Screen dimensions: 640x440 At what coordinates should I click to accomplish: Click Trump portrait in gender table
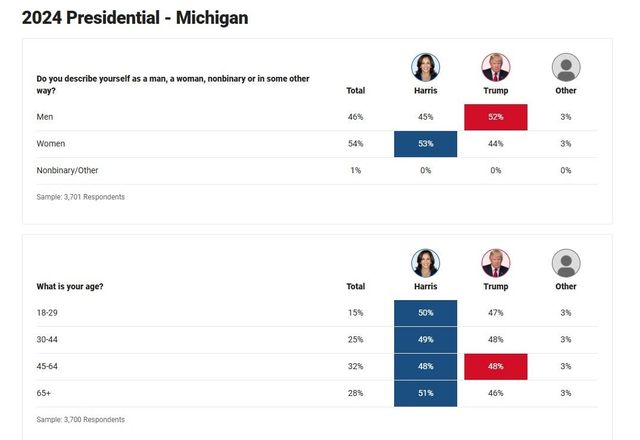click(x=495, y=68)
